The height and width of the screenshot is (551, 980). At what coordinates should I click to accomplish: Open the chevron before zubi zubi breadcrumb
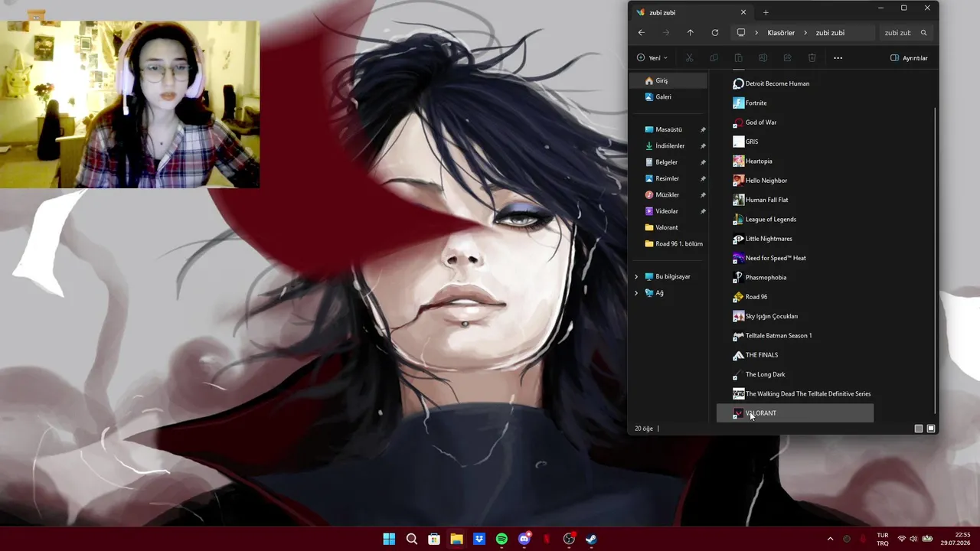[x=806, y=33]
